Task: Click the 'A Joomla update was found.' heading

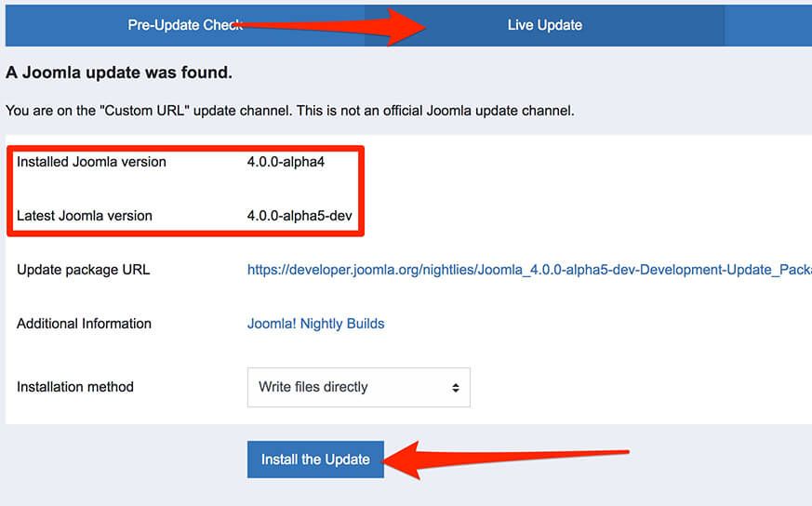Action: click(x=119, y=73)
